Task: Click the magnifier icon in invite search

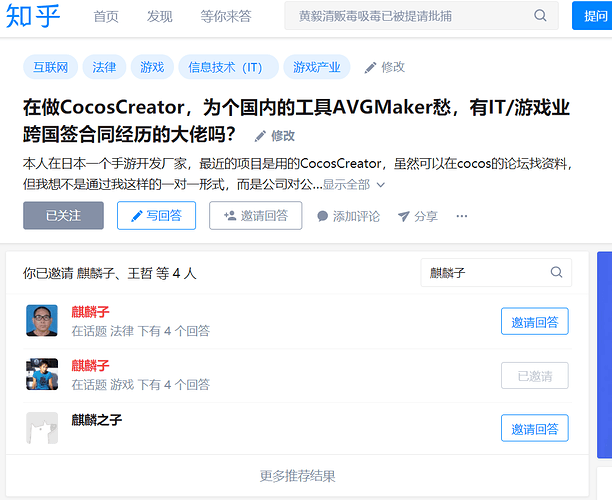Action: pos(557,272)
